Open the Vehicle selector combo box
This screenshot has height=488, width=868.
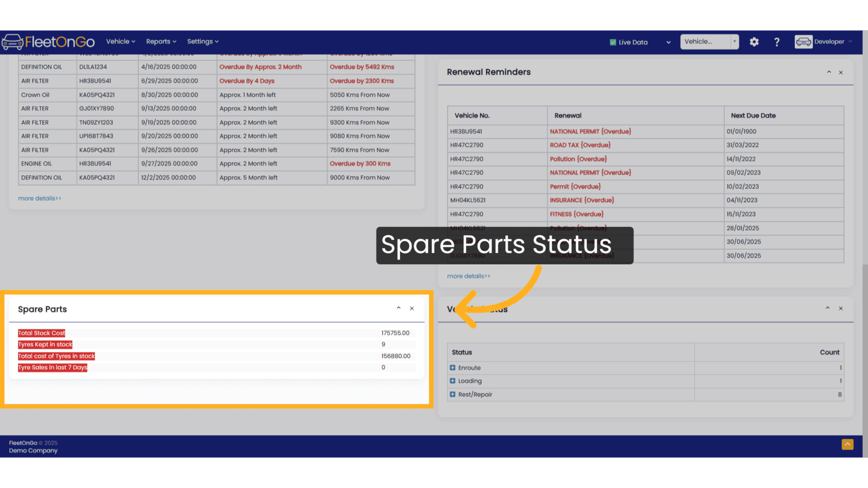point(710,42)
